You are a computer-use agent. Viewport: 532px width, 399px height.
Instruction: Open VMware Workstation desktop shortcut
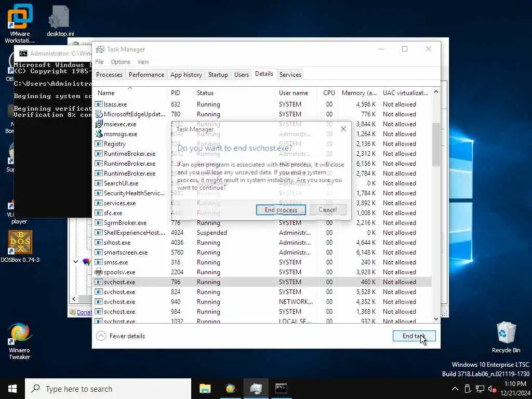[x=20, y=23]
